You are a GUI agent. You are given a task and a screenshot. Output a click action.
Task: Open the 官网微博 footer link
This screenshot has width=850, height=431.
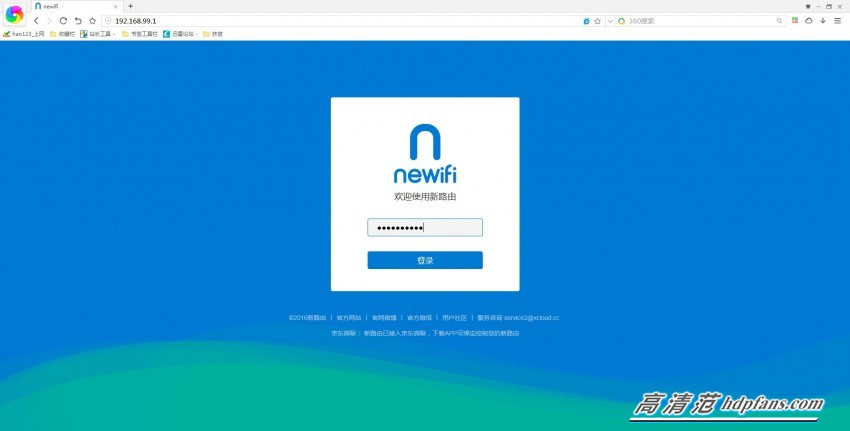click(x=384, y=318)
